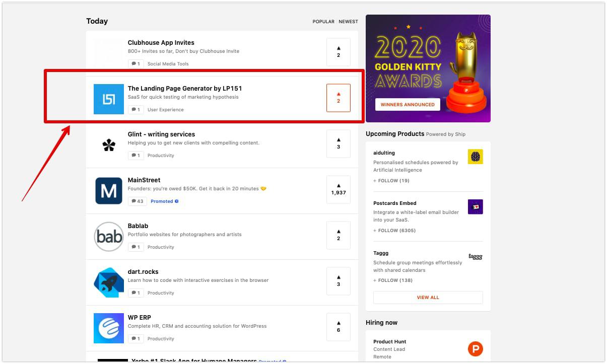Image resolution: width=607 pixels, height=364 pixels.
Task: Click Postcards Embed purple icon
Action: click(476, 207)
